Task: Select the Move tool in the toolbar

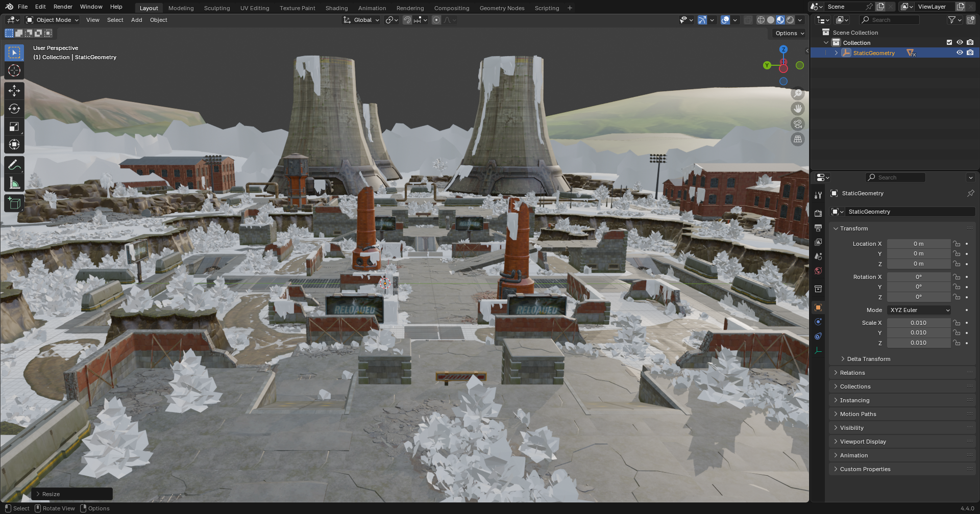Action: pyautogui.click(x=14, y=91)
